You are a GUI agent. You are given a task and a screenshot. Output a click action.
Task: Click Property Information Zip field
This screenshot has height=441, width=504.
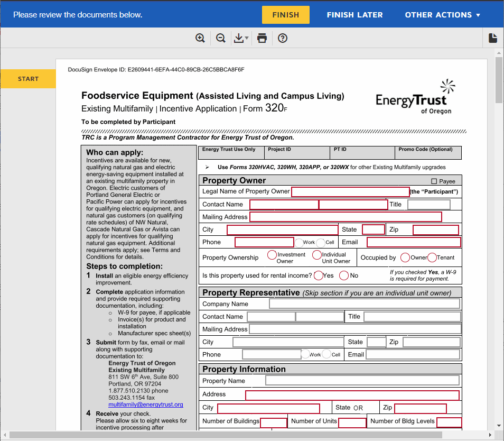[421, 409]
